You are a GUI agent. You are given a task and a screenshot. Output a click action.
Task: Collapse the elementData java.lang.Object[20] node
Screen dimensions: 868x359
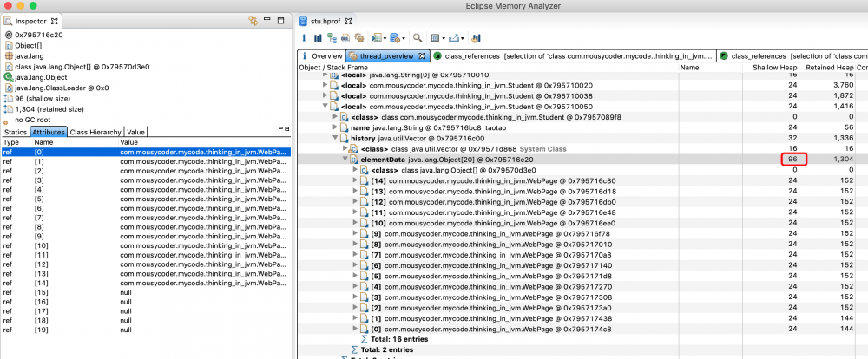[344, 160]
